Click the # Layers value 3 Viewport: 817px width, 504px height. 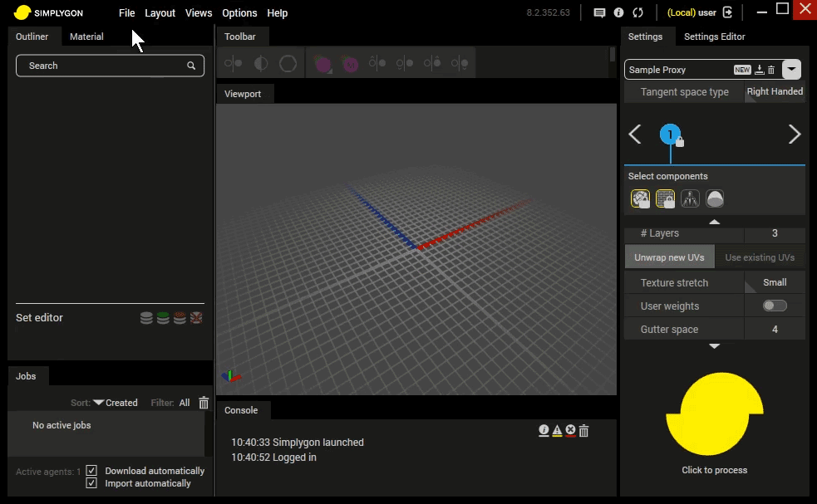775,233
